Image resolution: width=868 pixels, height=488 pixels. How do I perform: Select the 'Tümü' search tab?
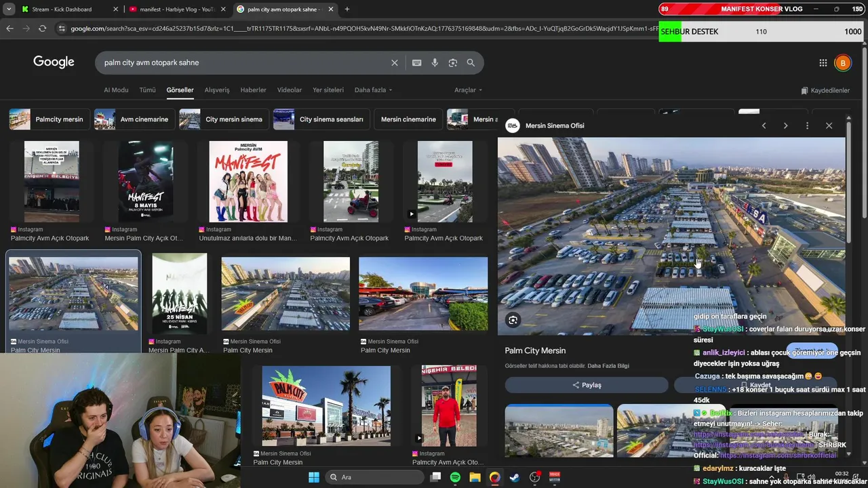click(147, 90)
